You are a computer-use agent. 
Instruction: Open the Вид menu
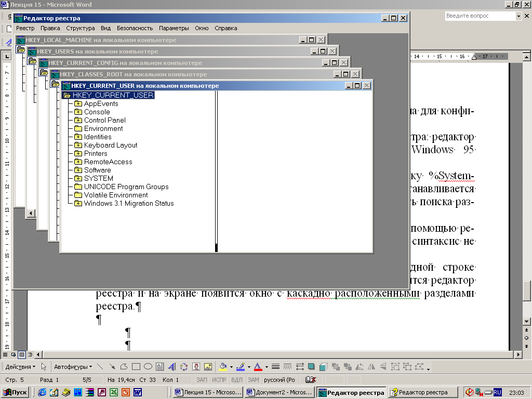point(106,28)
